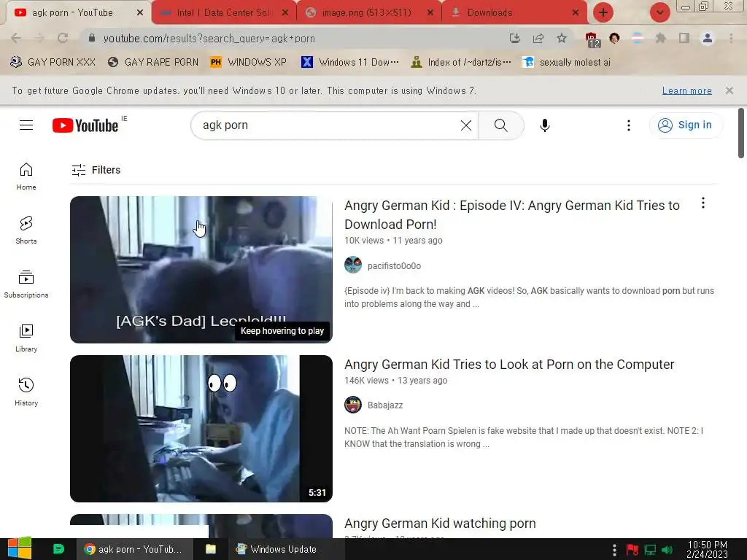Screen dimensions: 747x560
Task: Click the Babajazz channel avatar
Action: click(x=353, y=405)
